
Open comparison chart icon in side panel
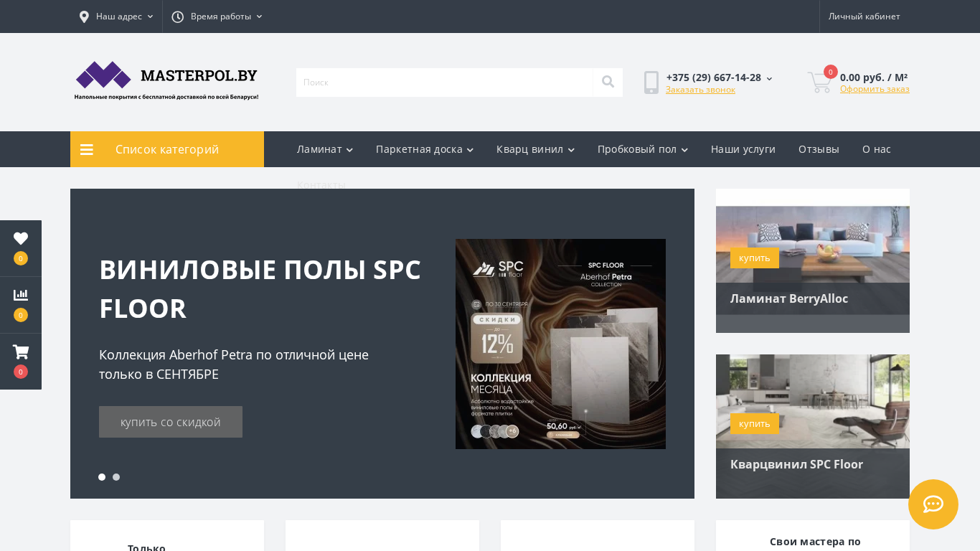coord(21,295)
